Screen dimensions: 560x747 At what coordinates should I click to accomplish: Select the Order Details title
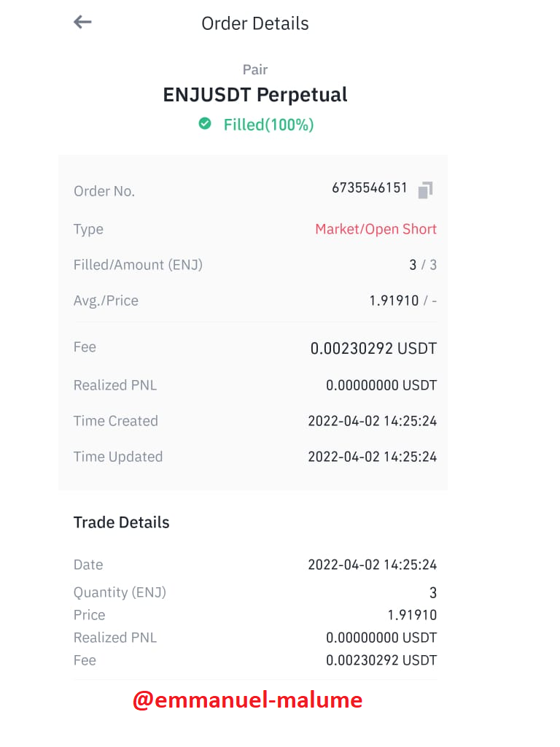point(254,23)
